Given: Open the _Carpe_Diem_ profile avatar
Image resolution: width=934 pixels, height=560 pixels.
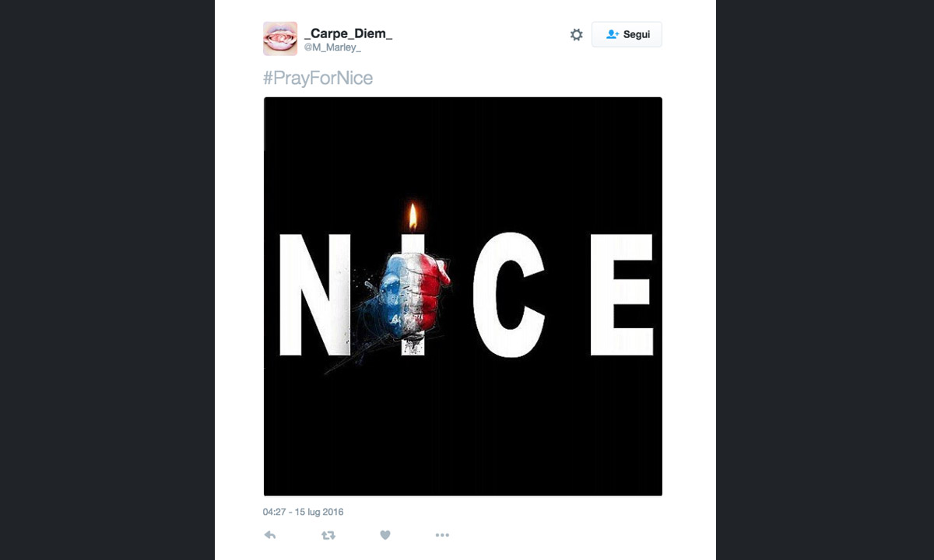Looking at the screenshot, I should click(280, 39).
